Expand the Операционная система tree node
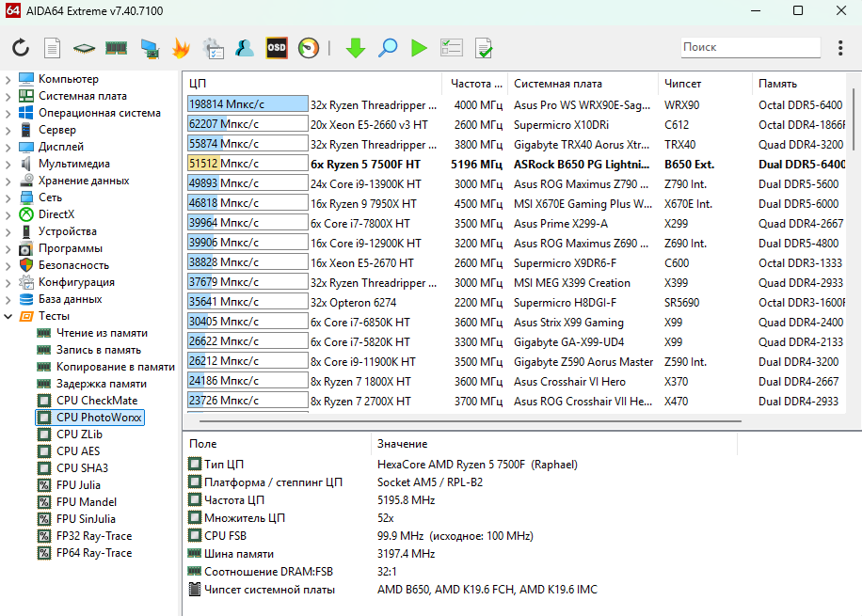 (x=8, y=113)
